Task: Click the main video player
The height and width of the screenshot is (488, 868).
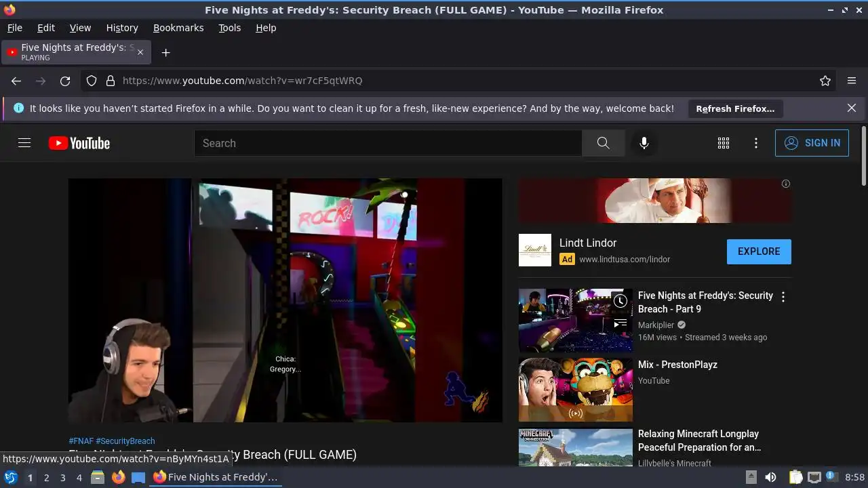Action: click(x=285, y=300)
